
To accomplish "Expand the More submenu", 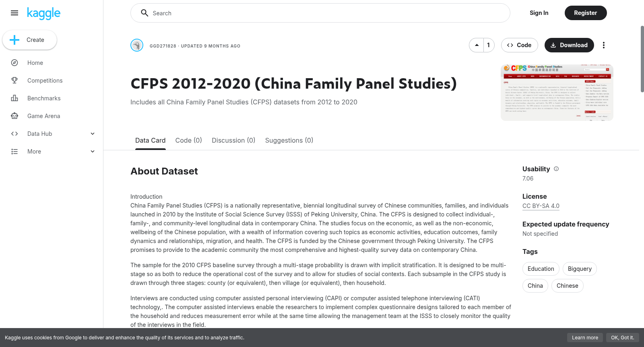I will click(93, 152).
